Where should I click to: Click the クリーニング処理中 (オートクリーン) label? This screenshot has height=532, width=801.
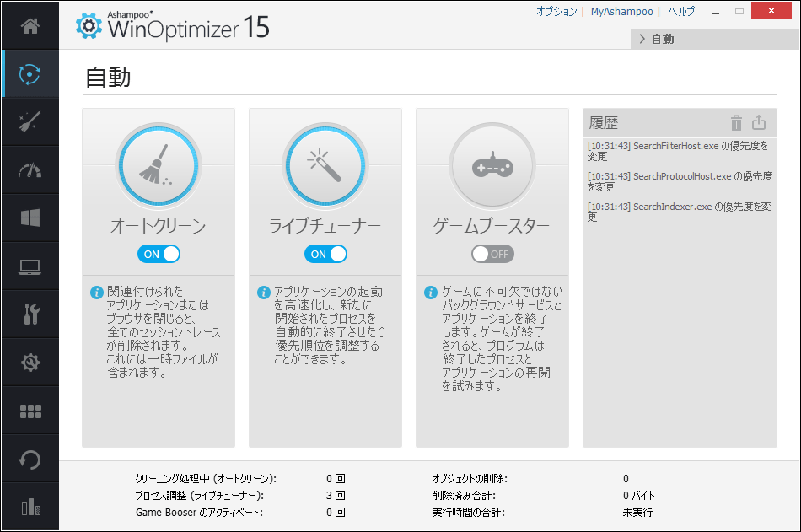[x=206, y=478]
